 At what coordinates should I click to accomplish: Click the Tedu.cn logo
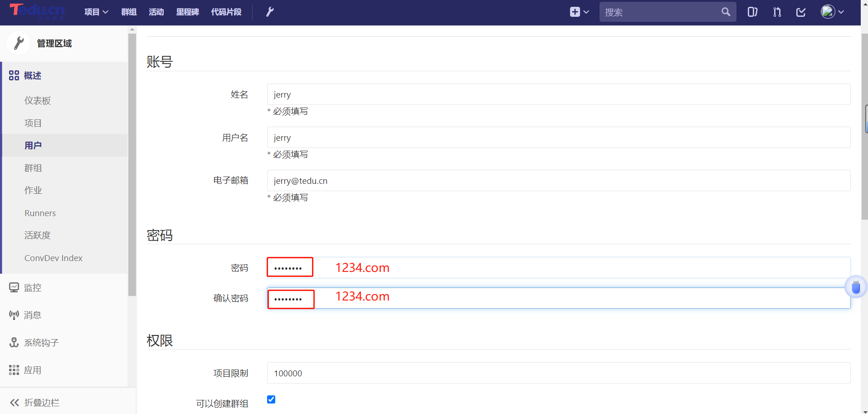click(x=37, y=11)
